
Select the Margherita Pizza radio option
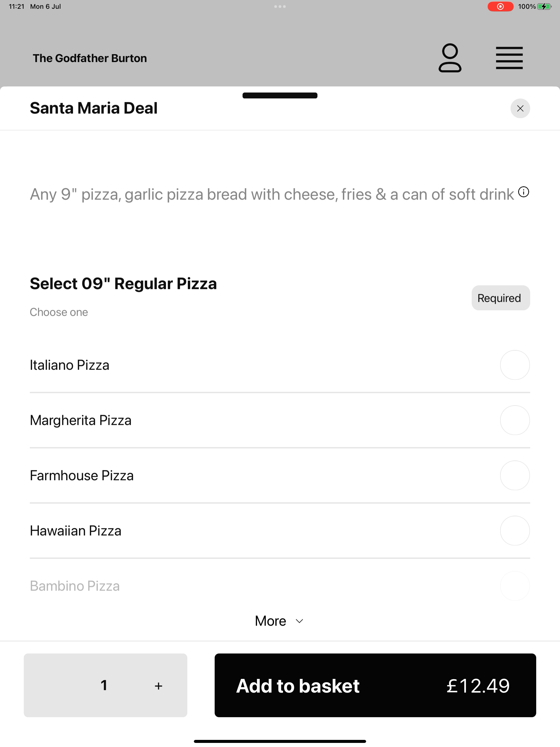point(515,420)
